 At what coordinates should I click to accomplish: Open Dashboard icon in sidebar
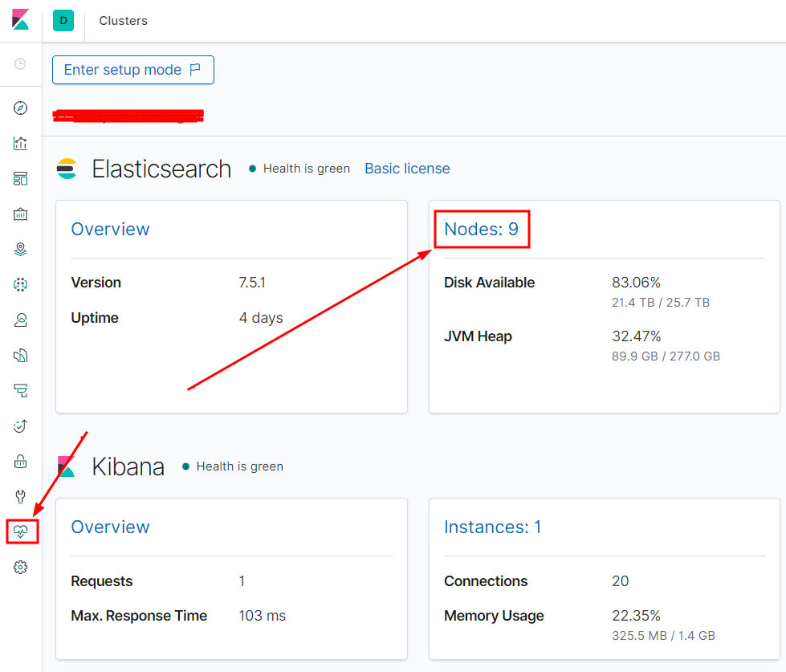(20, 179)
